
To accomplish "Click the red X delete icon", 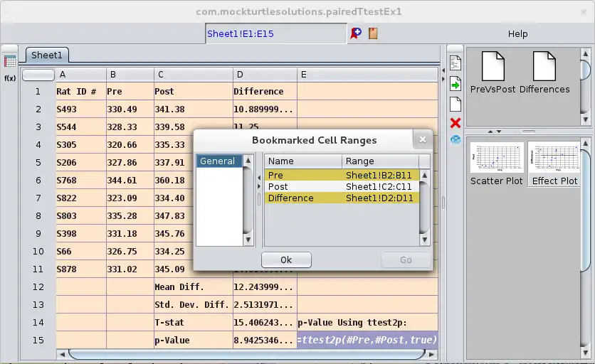I will point(456,123).
